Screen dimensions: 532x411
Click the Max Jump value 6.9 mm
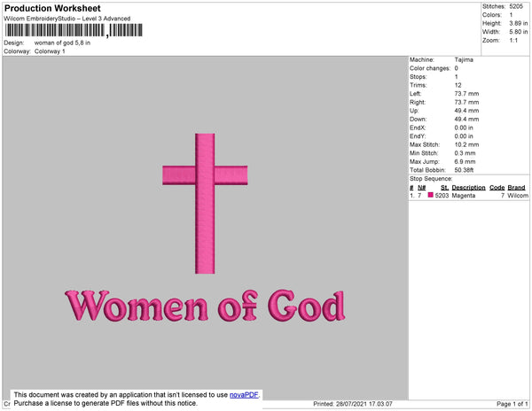tap(465, 161)
